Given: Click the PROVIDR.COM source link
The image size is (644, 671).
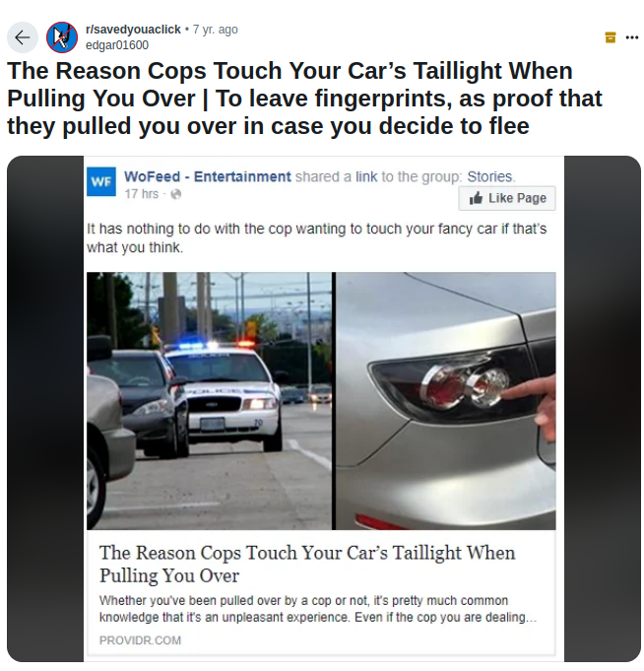Looking at the screenshot, I should [x=140, y=640].
